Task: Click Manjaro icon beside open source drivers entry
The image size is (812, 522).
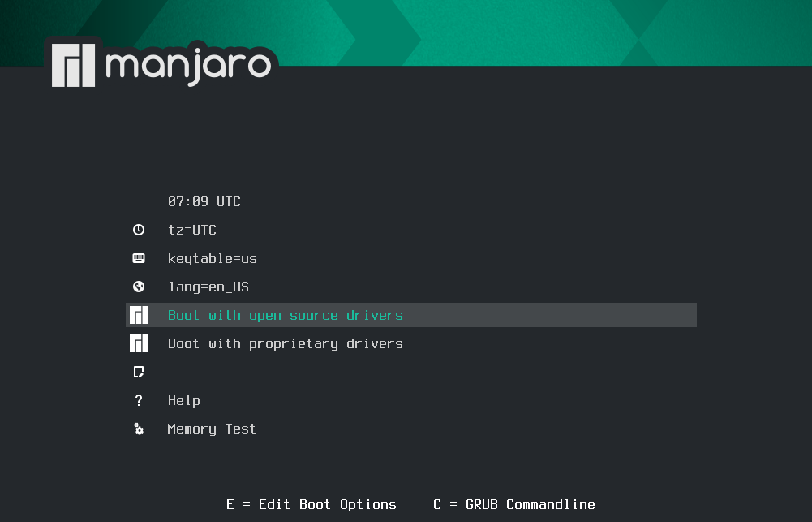Action: click(138, 315)
